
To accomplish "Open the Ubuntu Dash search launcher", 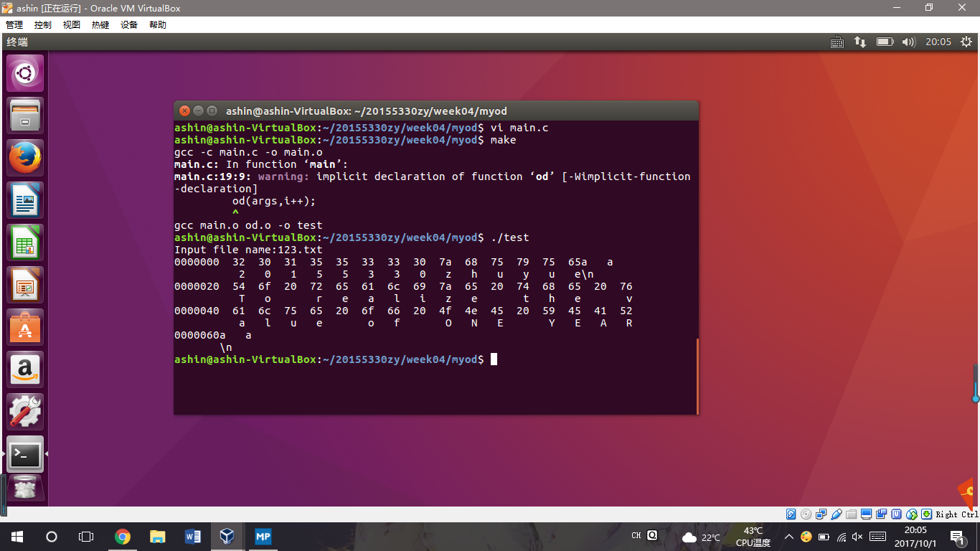I will (25, 72).
